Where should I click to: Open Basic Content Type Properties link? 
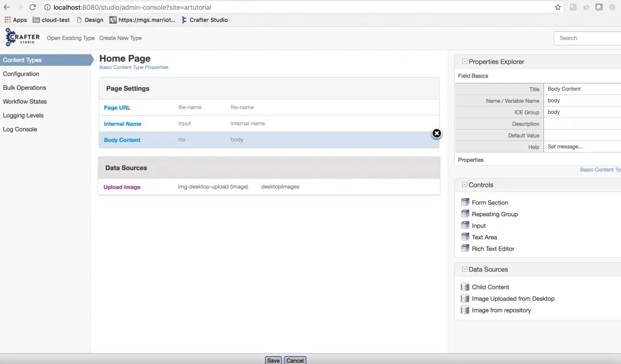(133, 67)
